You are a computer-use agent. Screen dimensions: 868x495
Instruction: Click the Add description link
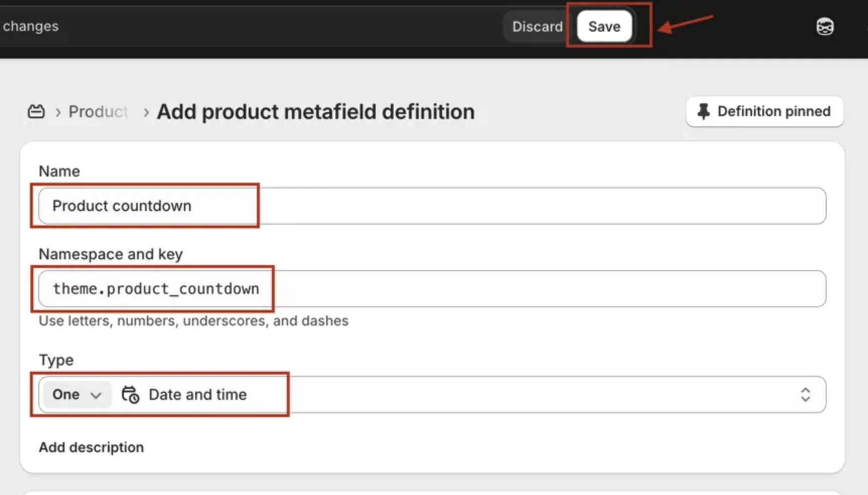point(91,447)
